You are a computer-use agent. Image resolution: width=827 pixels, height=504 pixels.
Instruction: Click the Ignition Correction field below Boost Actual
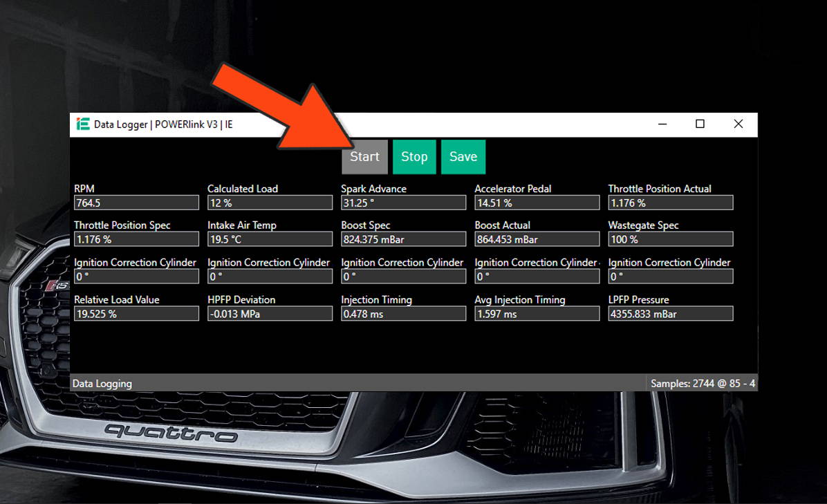point(537,277)
